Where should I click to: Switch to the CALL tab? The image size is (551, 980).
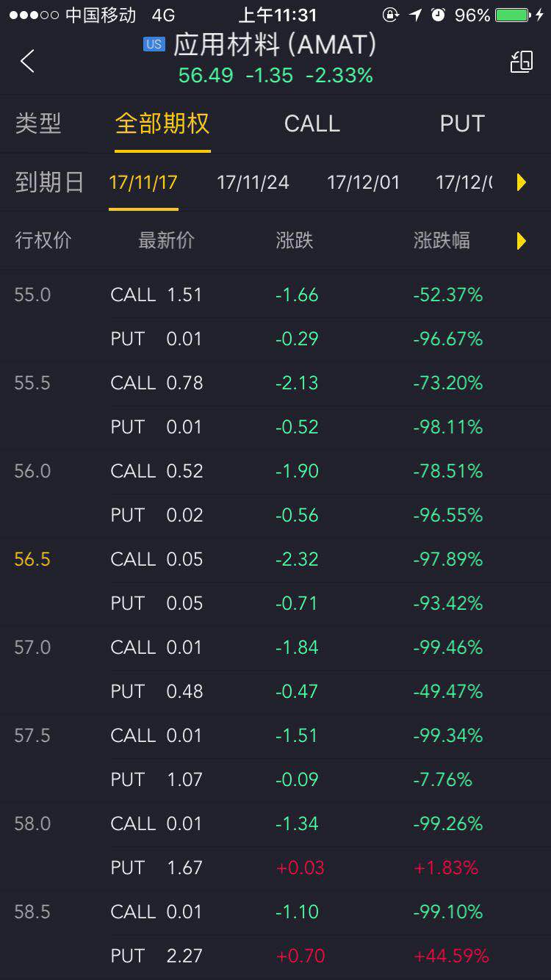tap(311, 123)
